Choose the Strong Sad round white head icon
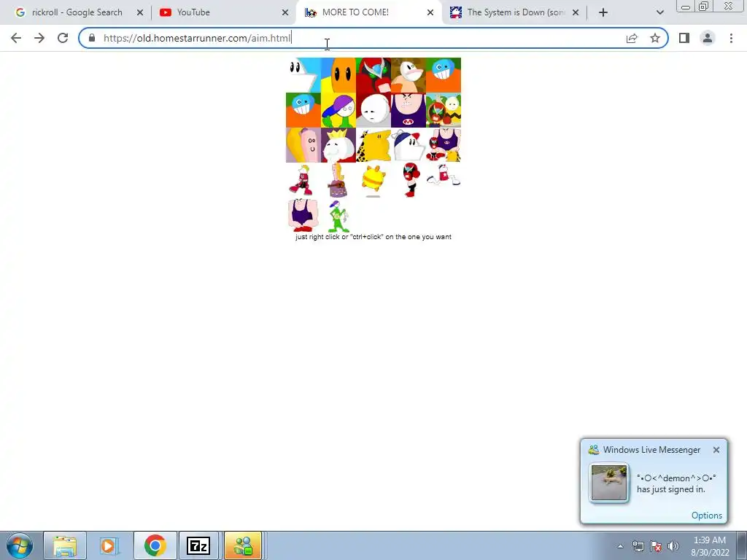This screenshot has height=560, width=747. click(x=373, y=111)
